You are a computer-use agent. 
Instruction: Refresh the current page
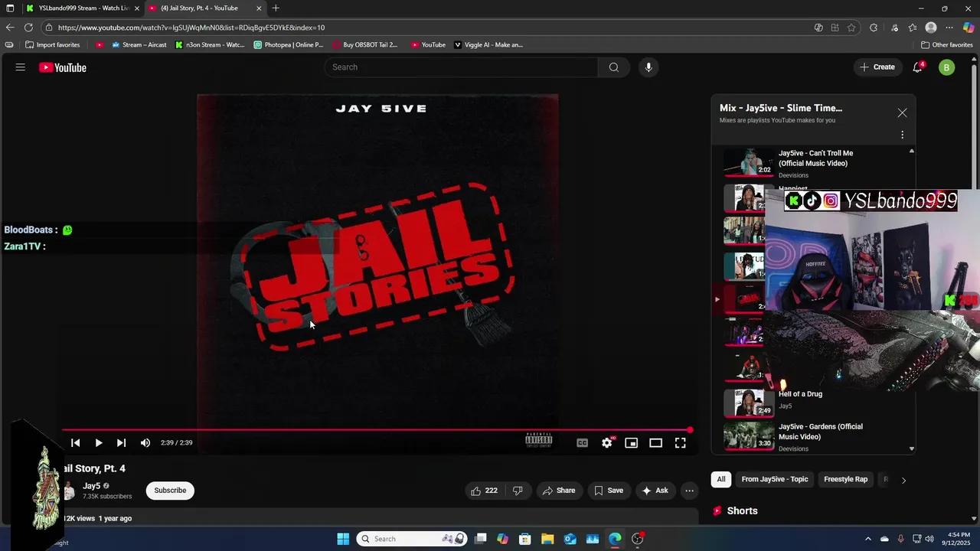coord(28,28)
